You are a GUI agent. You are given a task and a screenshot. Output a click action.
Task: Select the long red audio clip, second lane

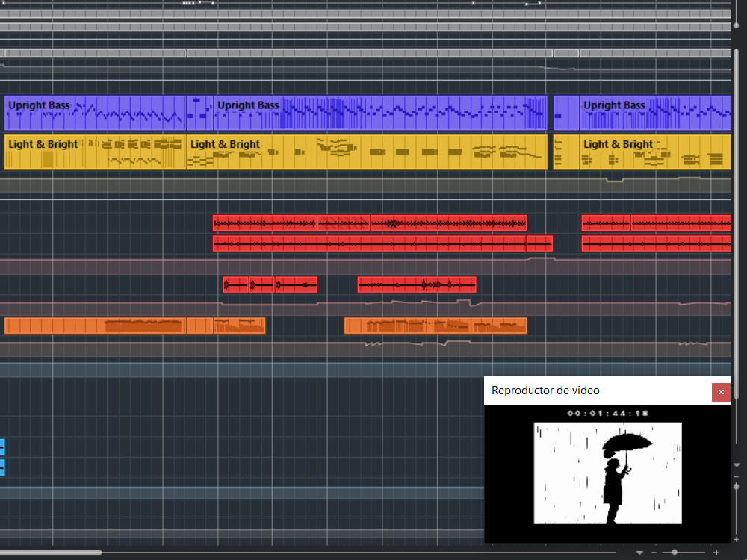(369, 244)
